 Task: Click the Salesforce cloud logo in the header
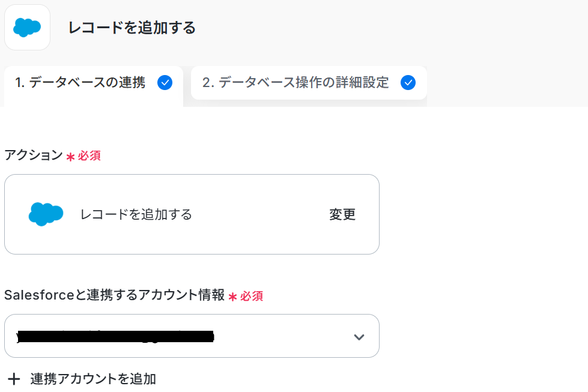[x=27, y=27]
